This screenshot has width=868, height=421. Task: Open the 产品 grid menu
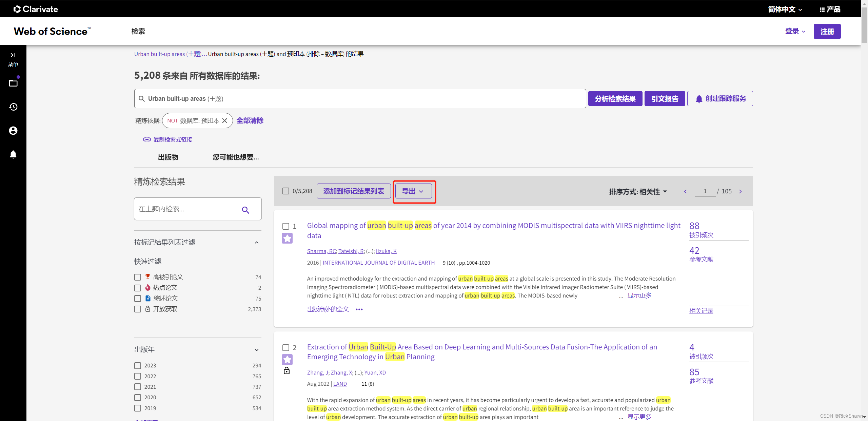[x=830, y=9]
